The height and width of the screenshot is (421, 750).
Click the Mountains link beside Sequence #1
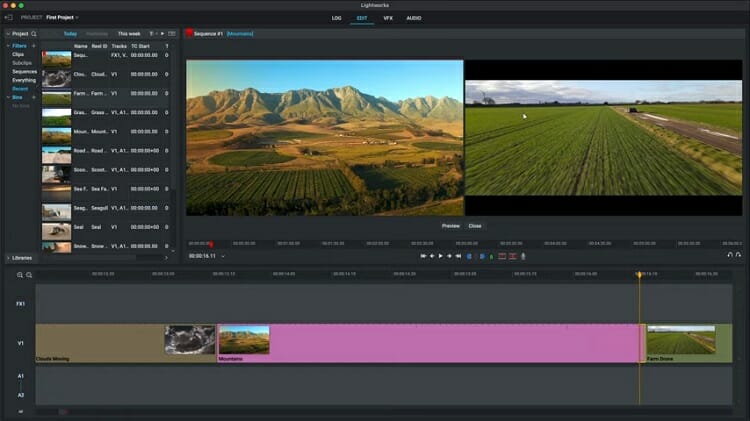point(240,34)
